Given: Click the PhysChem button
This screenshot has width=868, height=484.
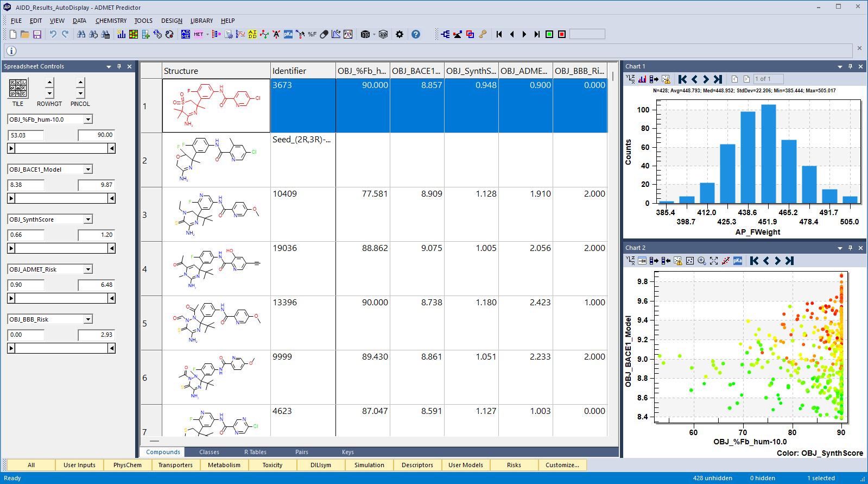Looking at the screenshot, I should tap(128, 465).
